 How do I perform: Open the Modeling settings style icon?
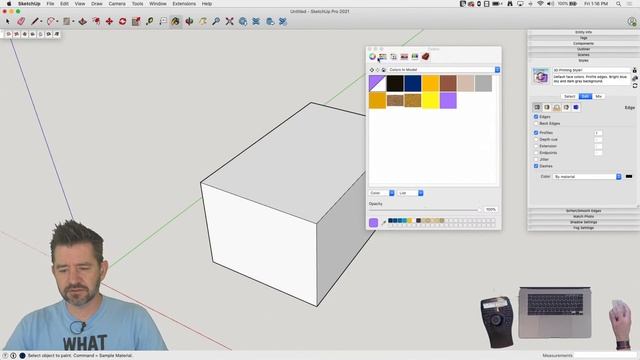point(576,107)
